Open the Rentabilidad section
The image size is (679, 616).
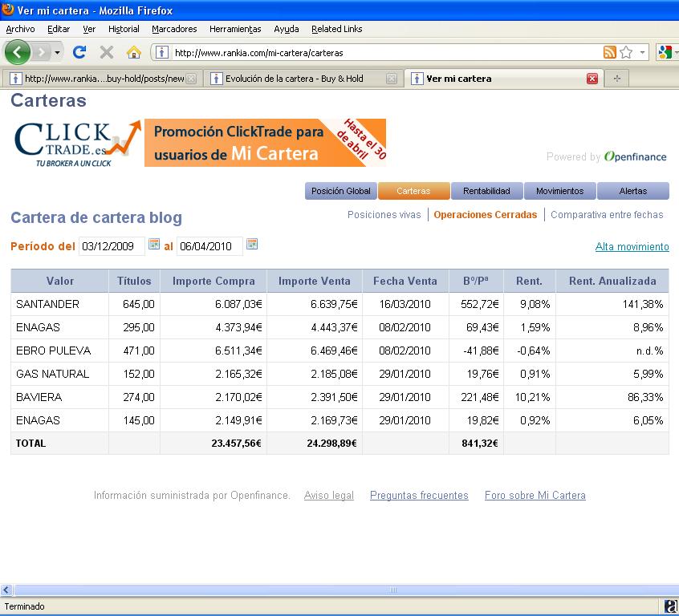[486, 191]
